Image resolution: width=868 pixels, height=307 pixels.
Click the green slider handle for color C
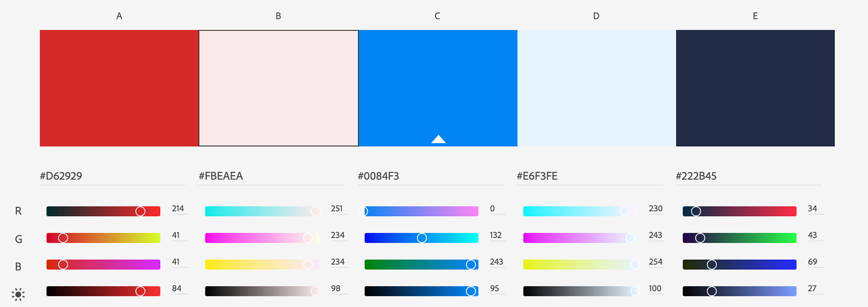click(x=422, y=238)
